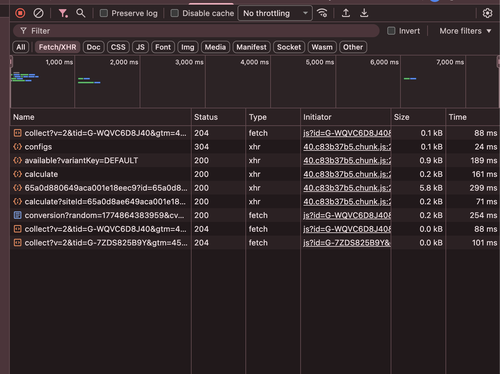This screenshot has width=500, height=374.
Task: Select conversion?random request row
Action: point(255,215)
